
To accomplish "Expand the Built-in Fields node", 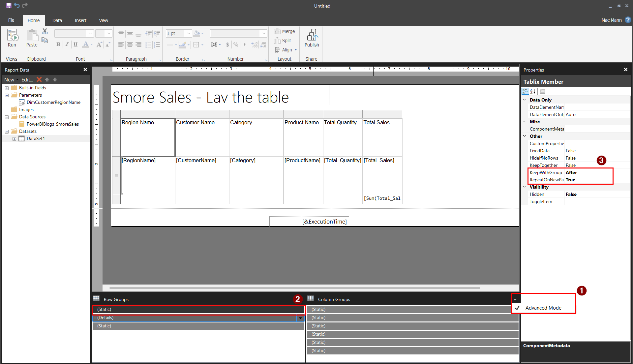I will pos(7,88).
